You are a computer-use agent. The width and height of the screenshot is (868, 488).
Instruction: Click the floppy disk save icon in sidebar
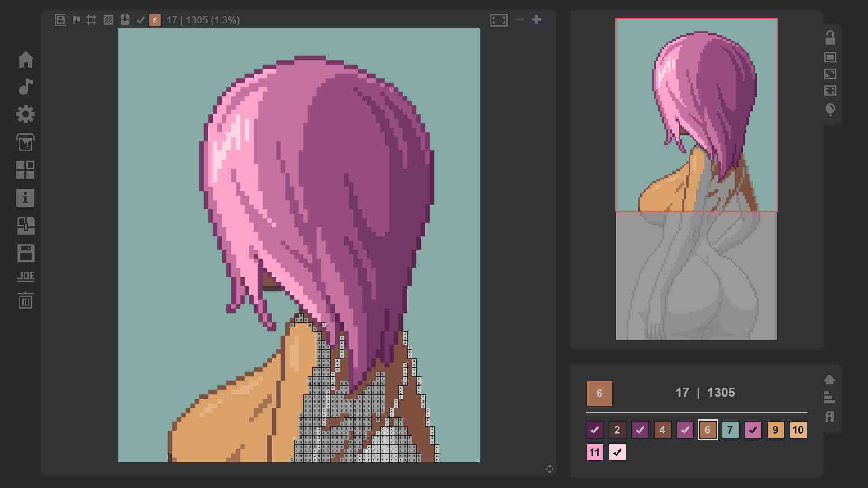point(25,253)
